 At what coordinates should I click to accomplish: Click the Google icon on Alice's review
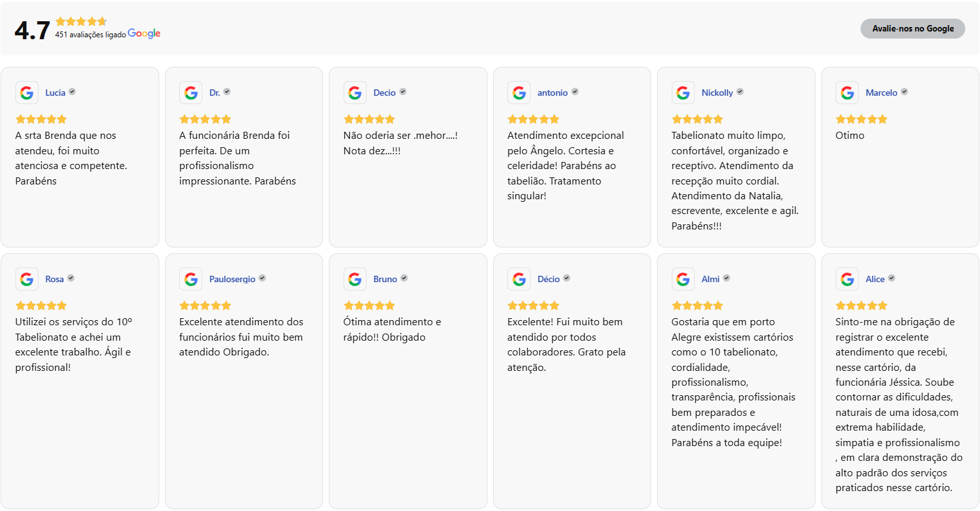click(847, 279)
